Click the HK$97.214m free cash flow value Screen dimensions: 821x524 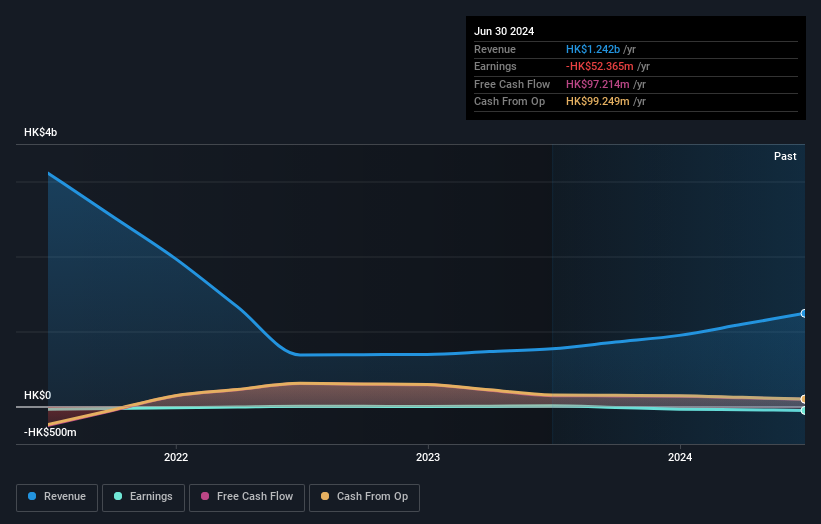click(597, 84)
